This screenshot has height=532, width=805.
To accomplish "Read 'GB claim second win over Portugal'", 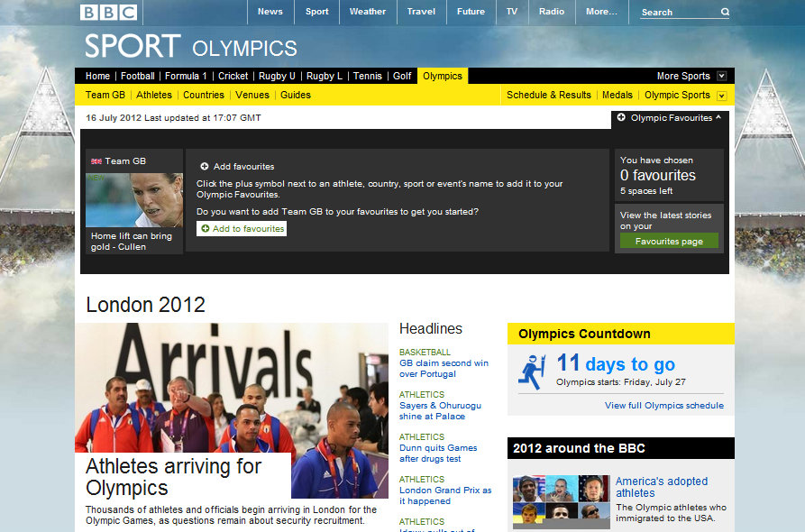I will coord(444,368).
